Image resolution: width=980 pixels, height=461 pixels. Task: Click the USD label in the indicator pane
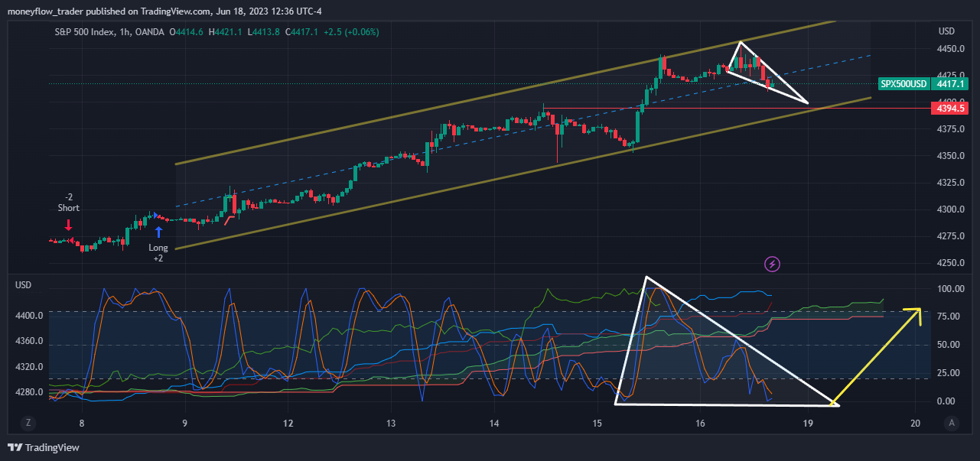click(24, 284)
